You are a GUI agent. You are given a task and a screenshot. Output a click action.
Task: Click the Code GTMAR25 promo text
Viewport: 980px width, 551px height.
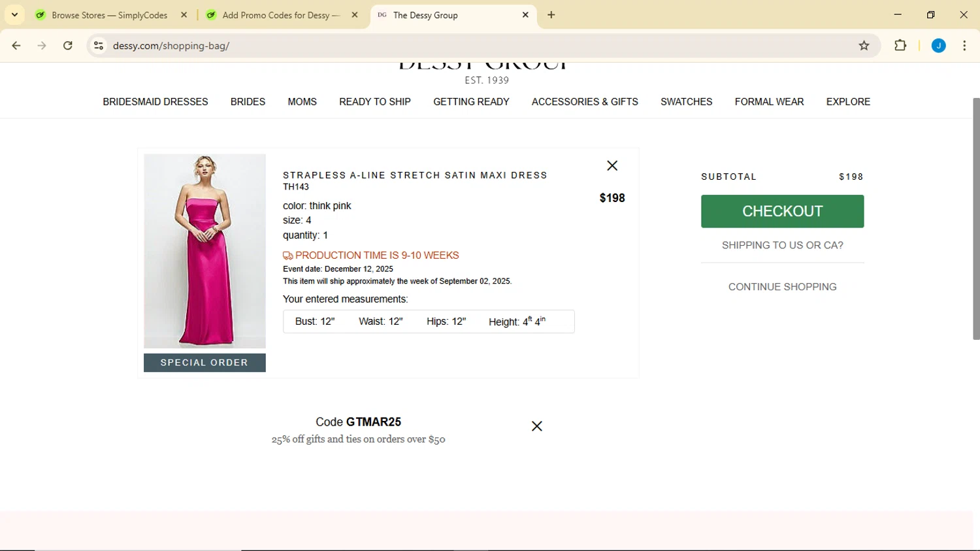(x=358, y=422)
